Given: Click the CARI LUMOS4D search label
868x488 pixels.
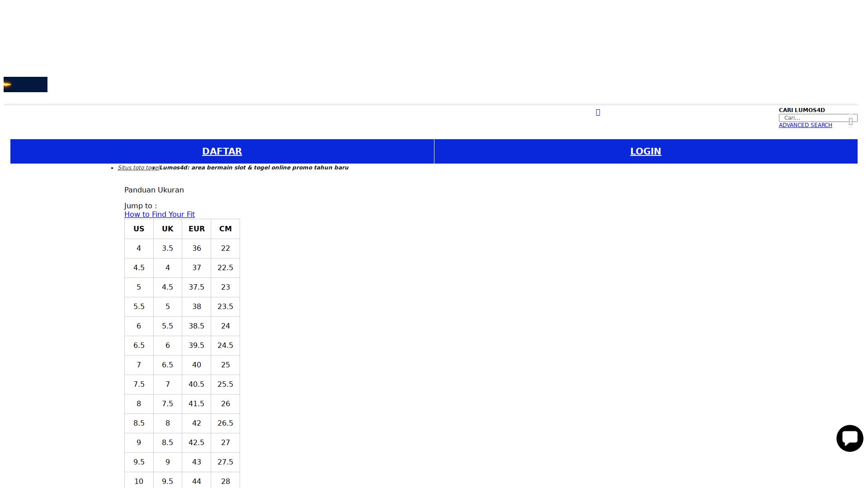Looking at the screenshot, I should point(801,110).
